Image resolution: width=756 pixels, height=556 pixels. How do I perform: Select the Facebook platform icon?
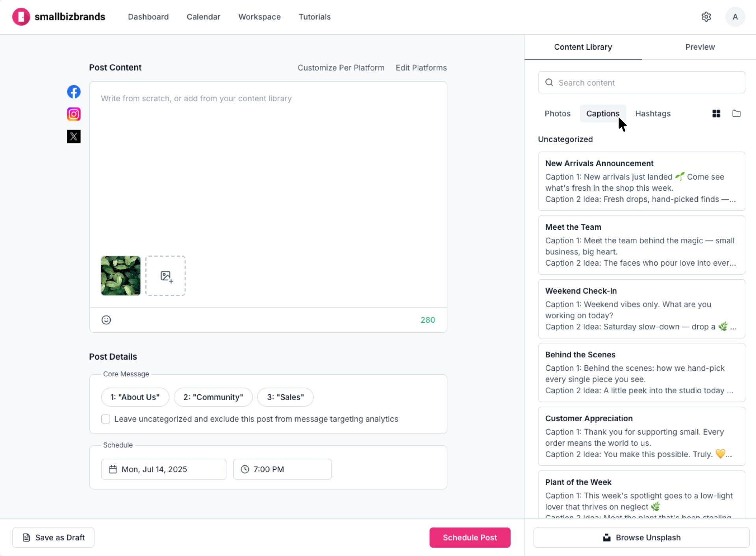pos(74,92)
